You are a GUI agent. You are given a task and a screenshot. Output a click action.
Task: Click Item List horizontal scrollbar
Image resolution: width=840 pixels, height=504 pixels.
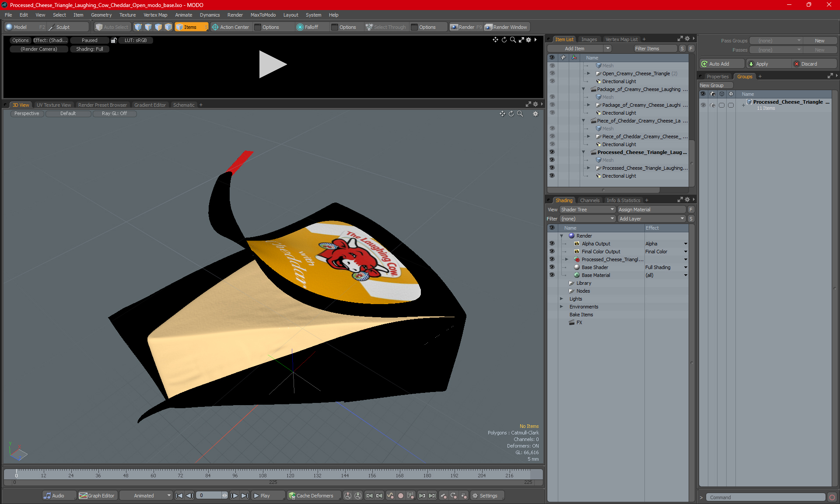(x=603, y=190)
